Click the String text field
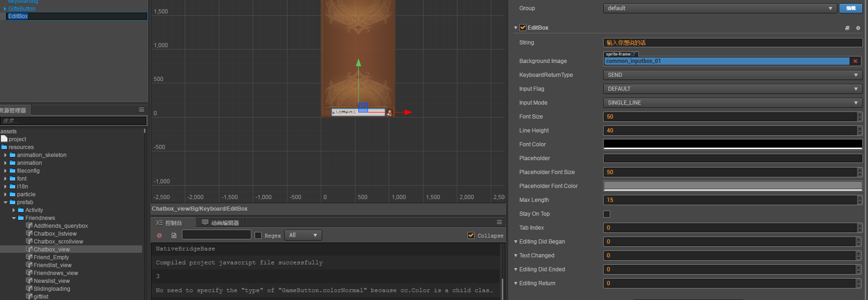 tap(733, 43)
